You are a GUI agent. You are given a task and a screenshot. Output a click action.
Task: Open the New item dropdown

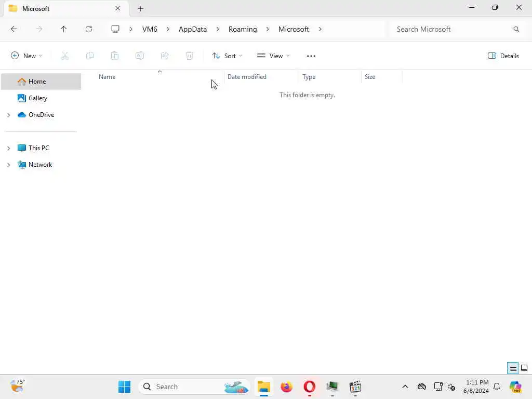click(26, 56)
